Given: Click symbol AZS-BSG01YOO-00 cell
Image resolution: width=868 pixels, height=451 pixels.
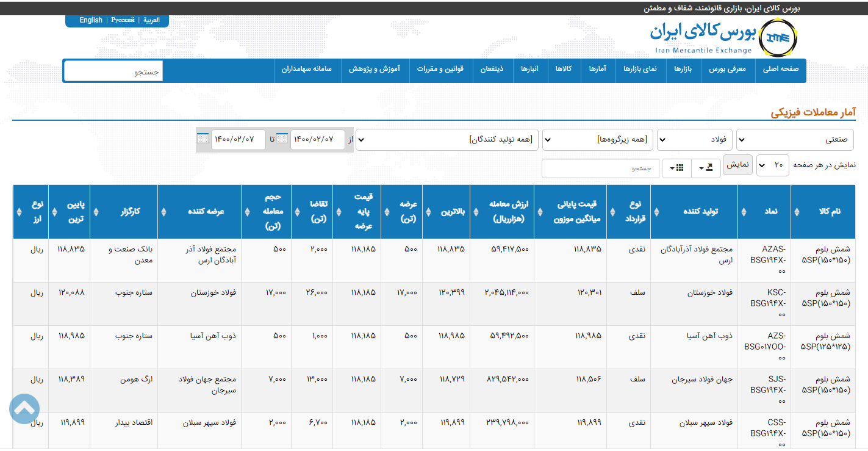Looking at the screenshot, I should tap(764, 347).
